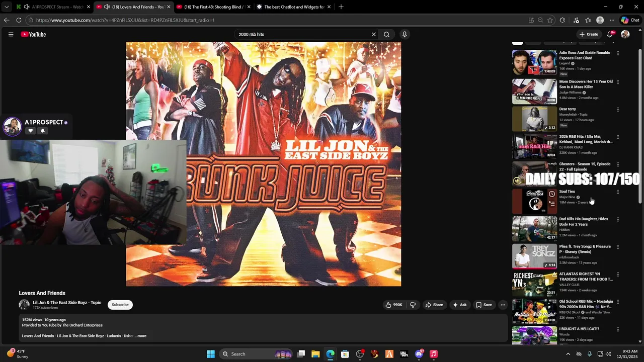Click the magnifying glass search button
Image resolution: width=644 pixels, height=362 pixels.
tap(386, 34)
